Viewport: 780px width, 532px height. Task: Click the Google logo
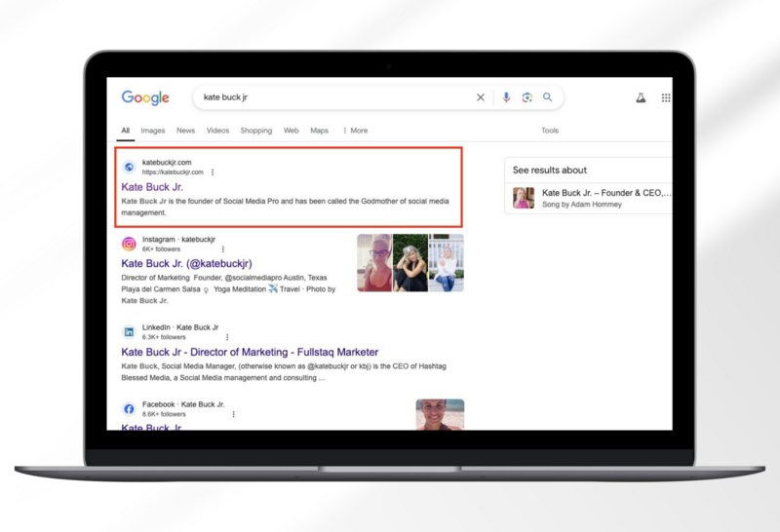pyautogui.click(x=145, y=97)
